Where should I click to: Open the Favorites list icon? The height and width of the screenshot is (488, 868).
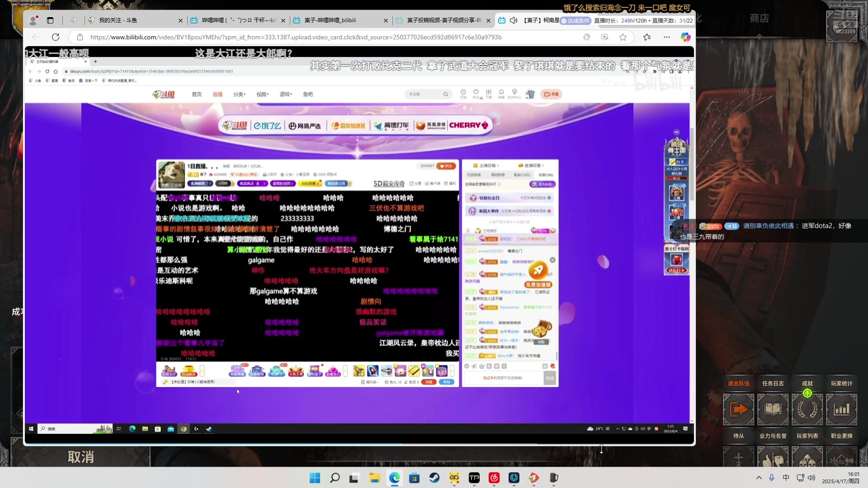pyautogui.click(x=647, y=37)
